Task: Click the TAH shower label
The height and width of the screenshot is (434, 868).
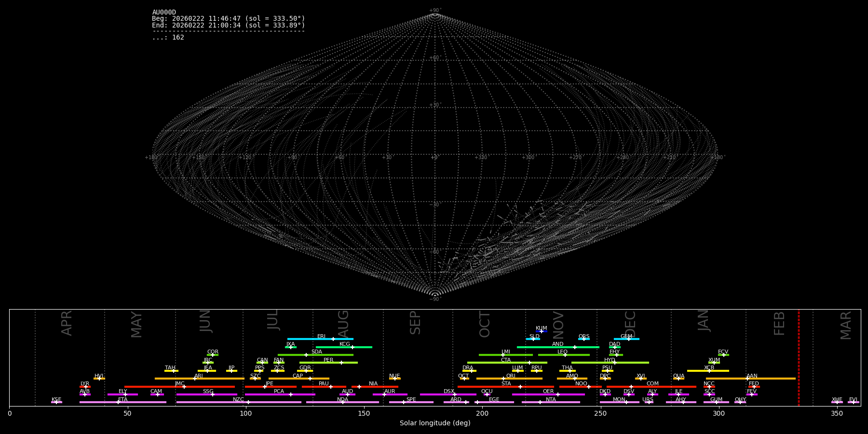Action: (170, 368)
